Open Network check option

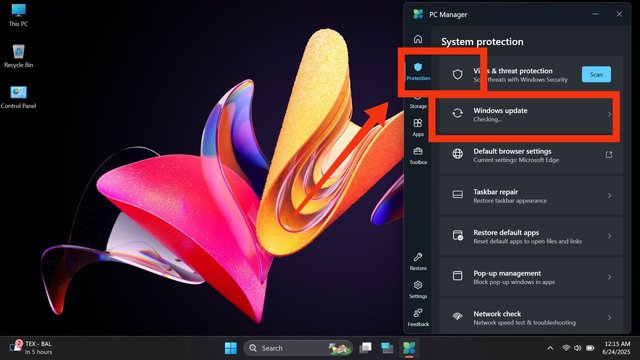coord(531,317)
